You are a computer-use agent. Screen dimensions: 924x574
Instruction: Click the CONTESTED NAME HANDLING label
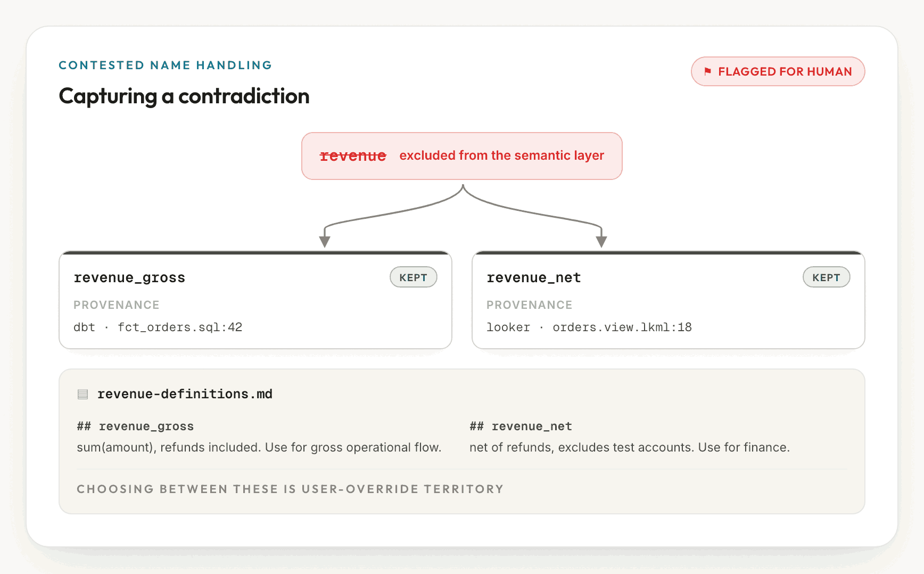[166, 65]
